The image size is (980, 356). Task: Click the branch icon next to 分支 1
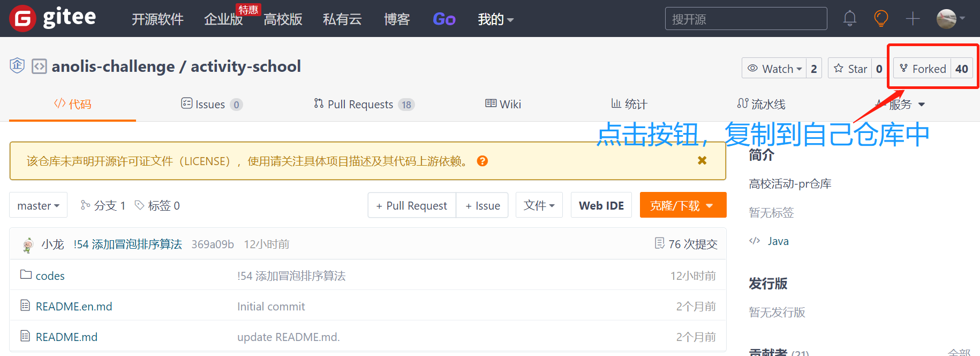[85, 205]
